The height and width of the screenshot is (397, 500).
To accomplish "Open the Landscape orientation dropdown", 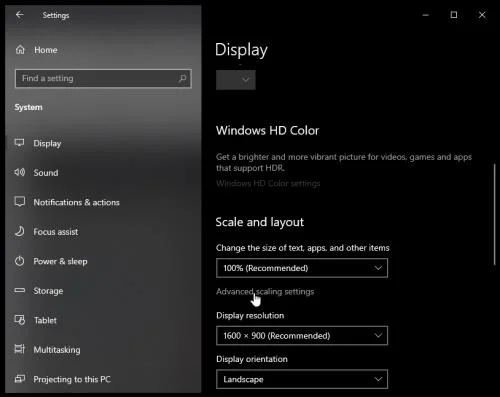I will pos(302,379).
